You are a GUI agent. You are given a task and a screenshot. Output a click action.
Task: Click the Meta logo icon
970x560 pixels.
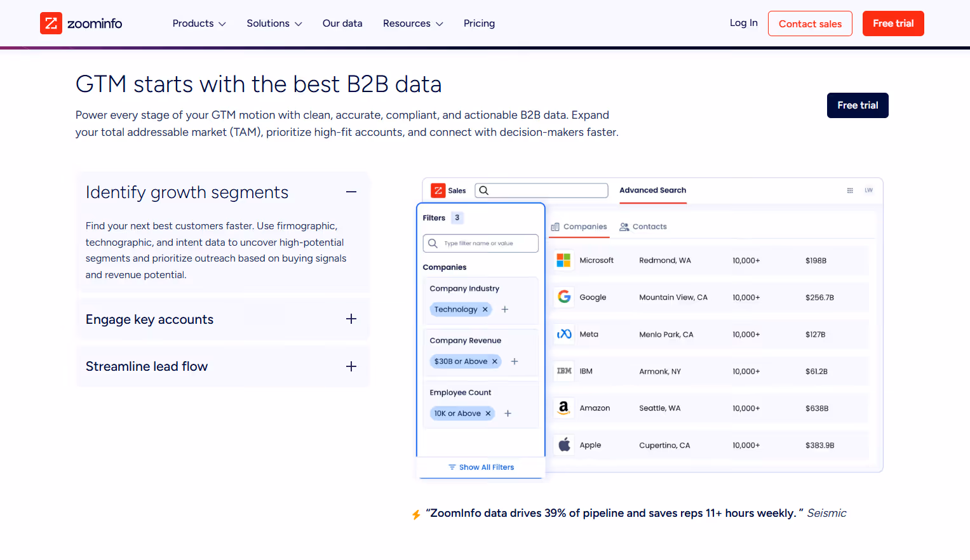564,334
